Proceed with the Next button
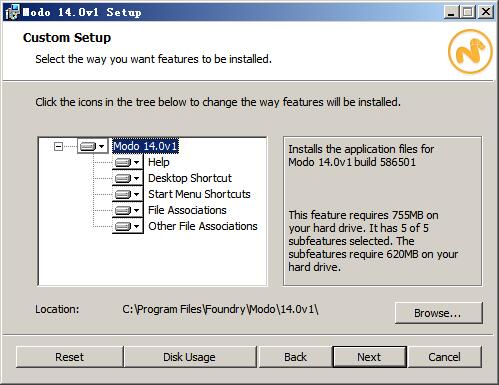Viewport: 499px width, 385px height. (x=369, y=357)
